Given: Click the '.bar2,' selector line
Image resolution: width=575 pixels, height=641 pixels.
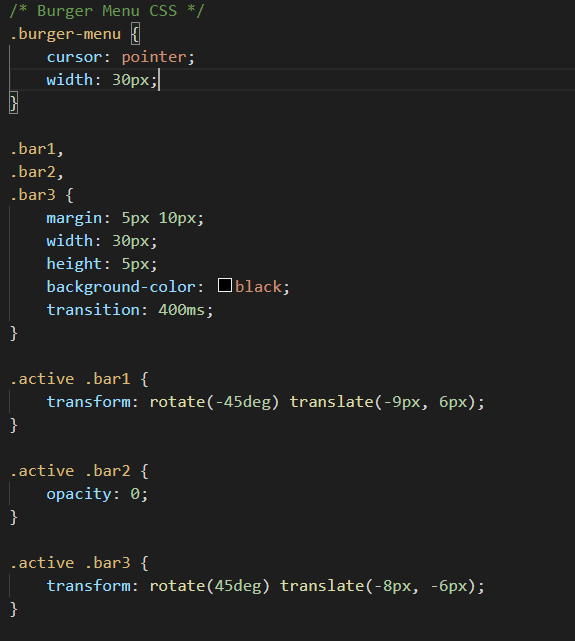Looking at the screenshot, I should click(37, 172).
